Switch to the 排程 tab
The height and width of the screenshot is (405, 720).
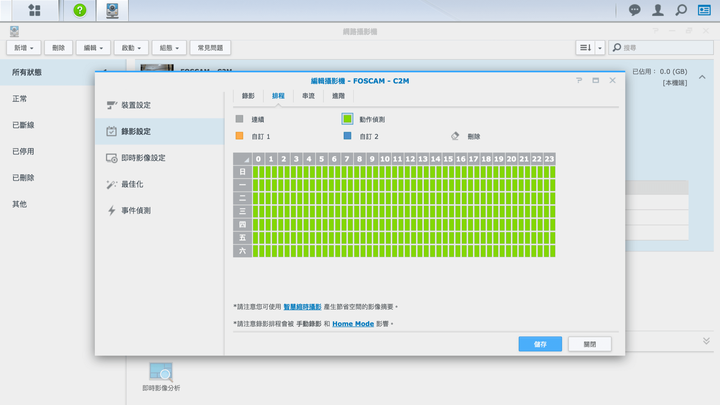click(x=278, y=96)
